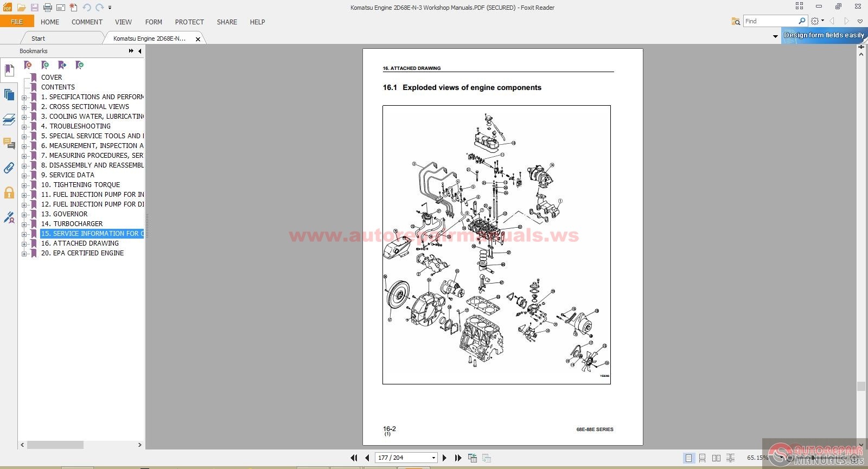868x469 pixels.
Task: Click the Previous view icon in status bar
Action: pos(473,458)
